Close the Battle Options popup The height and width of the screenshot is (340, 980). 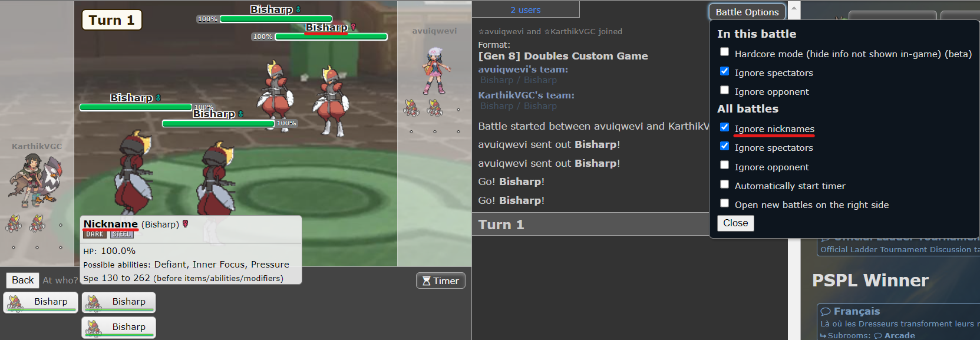click(735, 223)
